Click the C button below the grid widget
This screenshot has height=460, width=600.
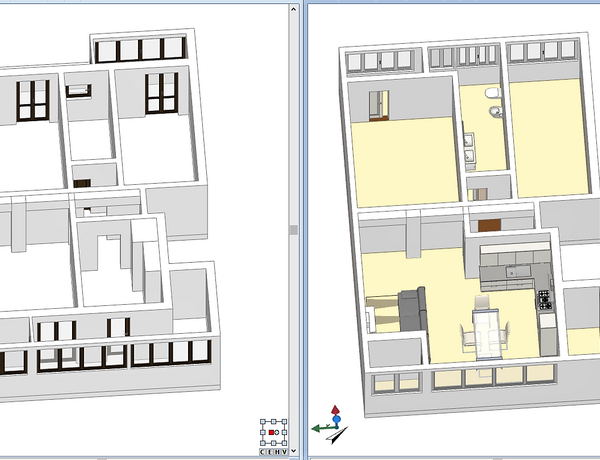click(264, 452)
